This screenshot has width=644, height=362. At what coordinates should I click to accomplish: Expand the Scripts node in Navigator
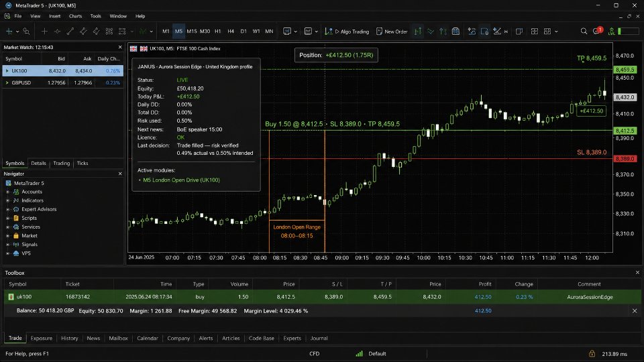pyautogui.click(x=7, y=218)
